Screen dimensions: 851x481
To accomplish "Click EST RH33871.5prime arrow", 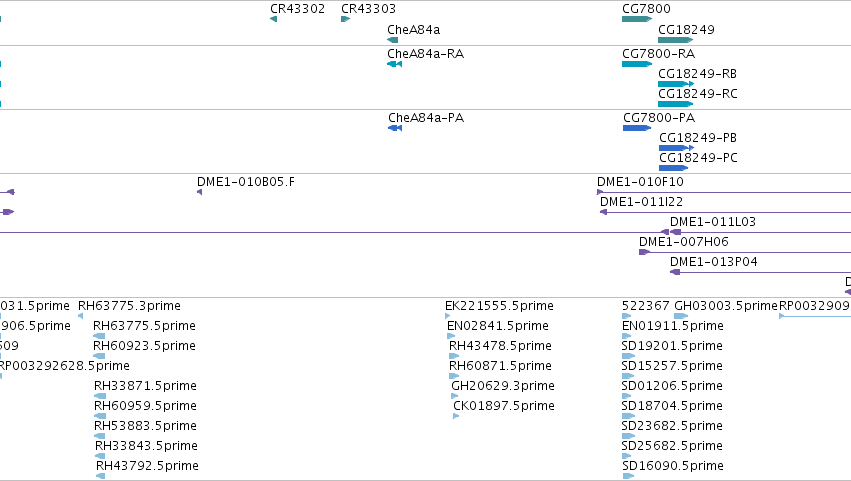I will coord(100,396).
